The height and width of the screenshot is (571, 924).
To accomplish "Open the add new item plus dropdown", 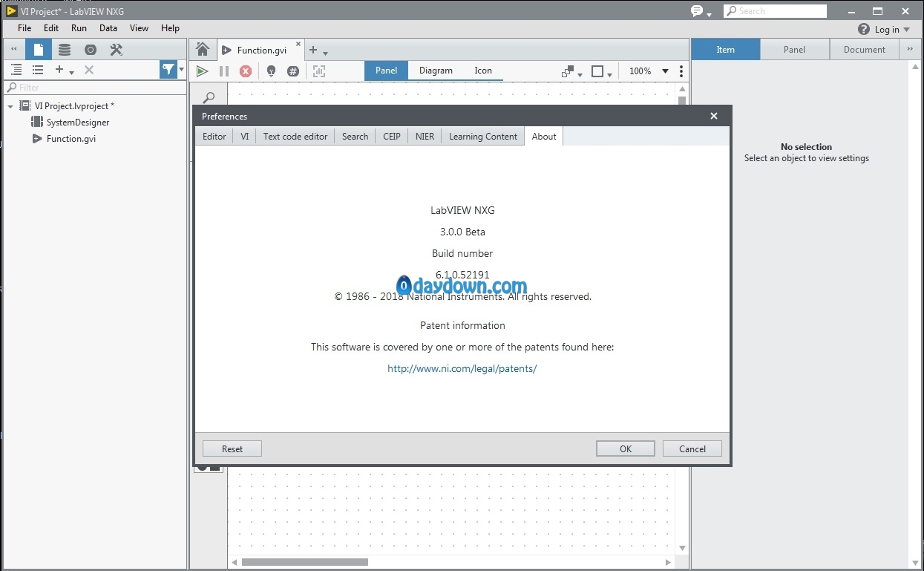I will pyautogui.click(x=65, y=70).
